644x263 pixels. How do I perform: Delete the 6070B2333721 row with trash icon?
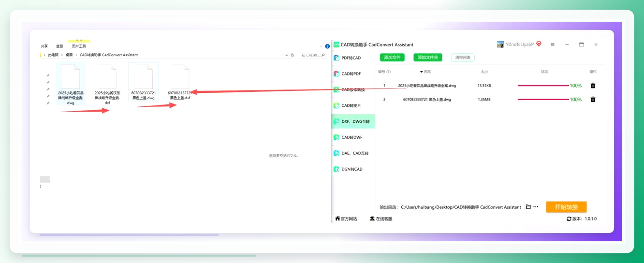pyautogui.click(x=593, y=100)
